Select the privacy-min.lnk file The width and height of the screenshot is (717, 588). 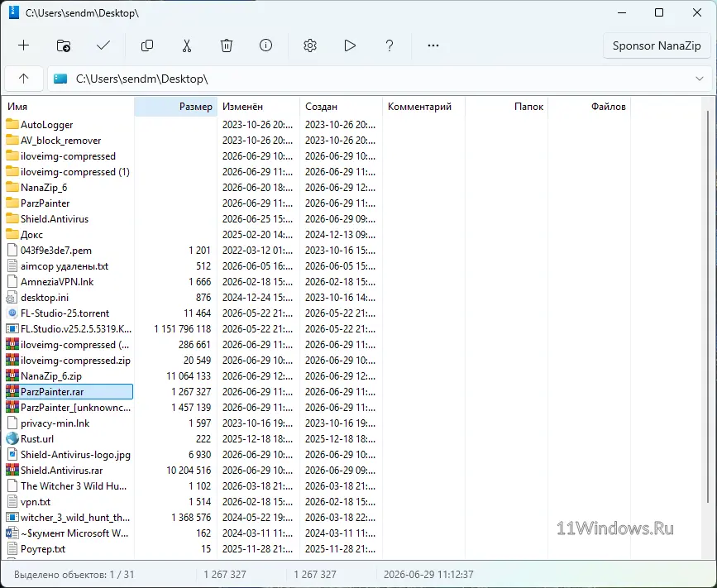pyautogui.click(x=48, y=423)
